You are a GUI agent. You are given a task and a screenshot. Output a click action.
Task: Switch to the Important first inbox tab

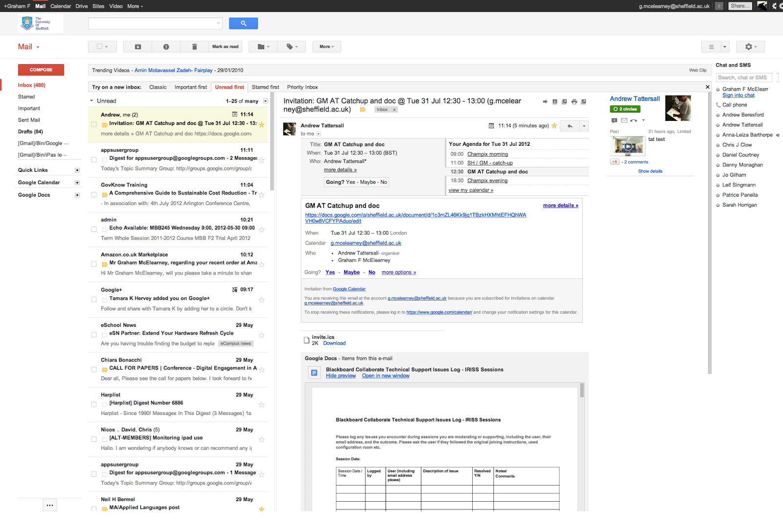pos(191,87)
